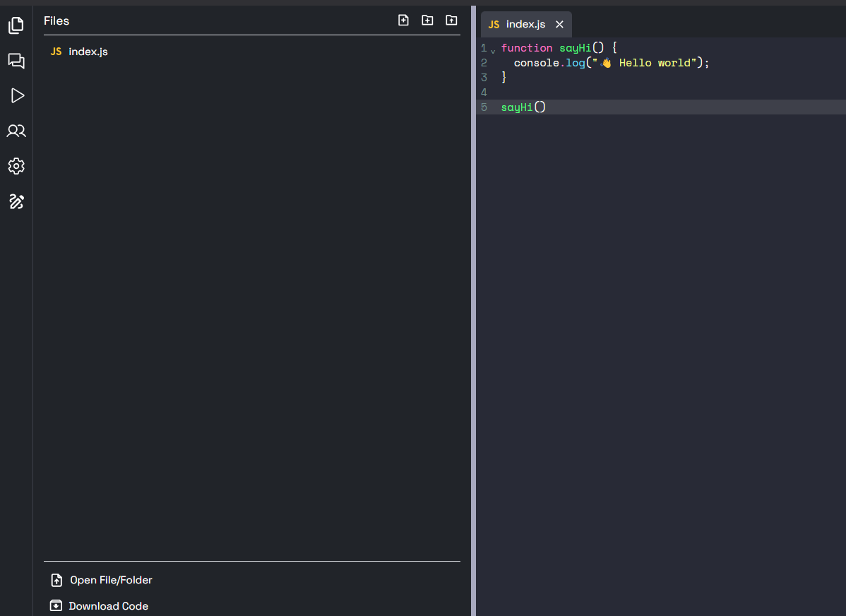Open the Chats panel from sidebar
Image resolution: width=846 pixels, height=616 pixels.
(x=16, y=61)
